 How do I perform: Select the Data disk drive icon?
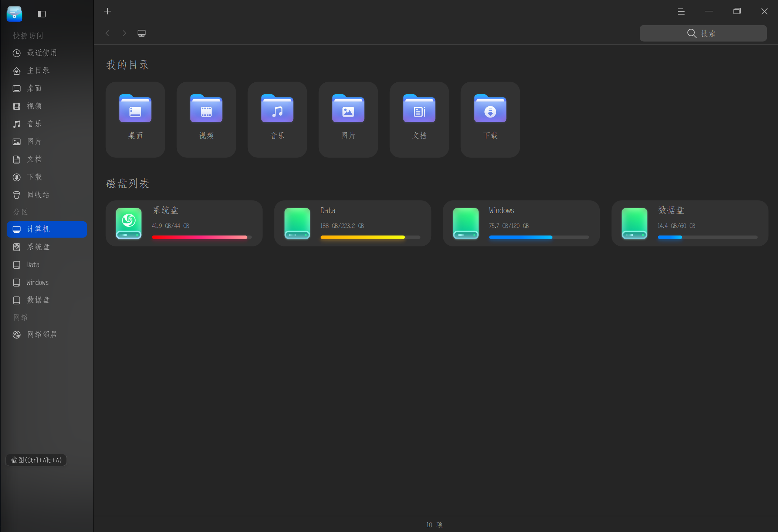click(297, 223)
